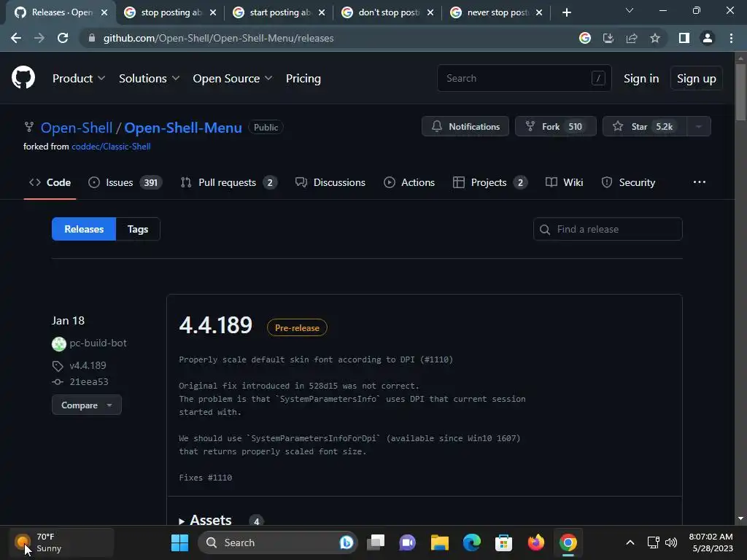This screenshot has height=560, width=747.
Task: Launch Microsoft Edge from the taskbar
Action: tap(472, 542)
